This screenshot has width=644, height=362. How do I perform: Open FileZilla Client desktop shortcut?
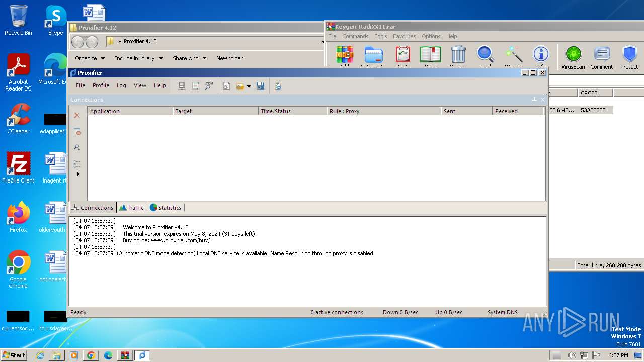coord(18,168)
